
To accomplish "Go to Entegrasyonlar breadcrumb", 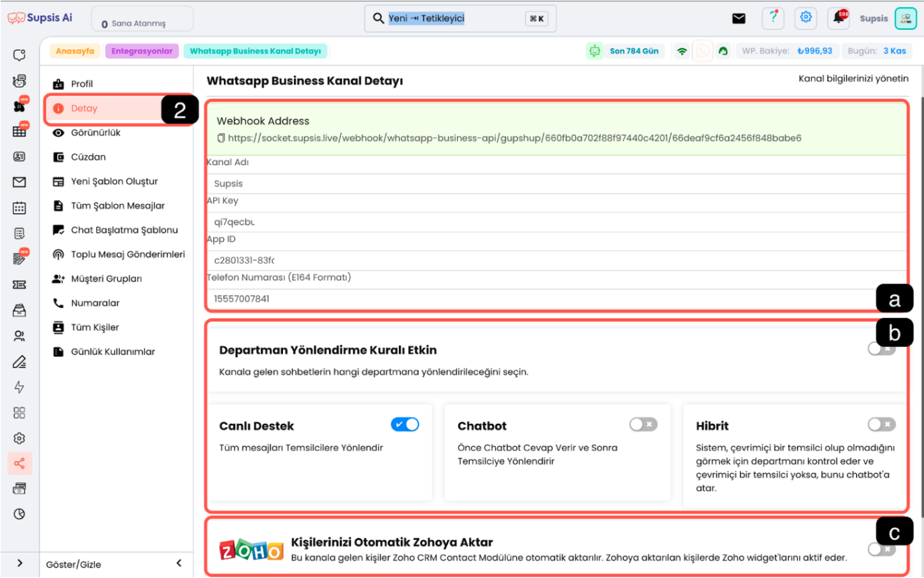I will pyautogui.click(x=142, y=51).
